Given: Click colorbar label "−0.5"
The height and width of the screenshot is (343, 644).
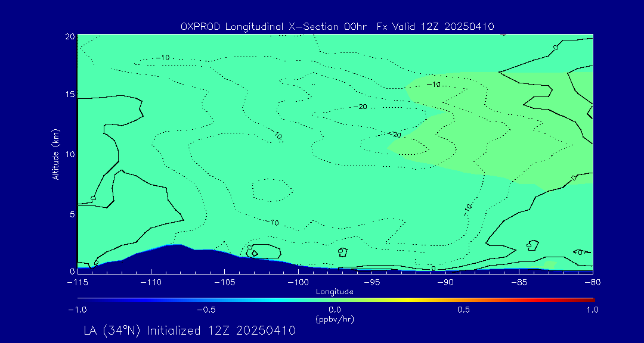Looking at the screenshot, I should tap(206, 310).
